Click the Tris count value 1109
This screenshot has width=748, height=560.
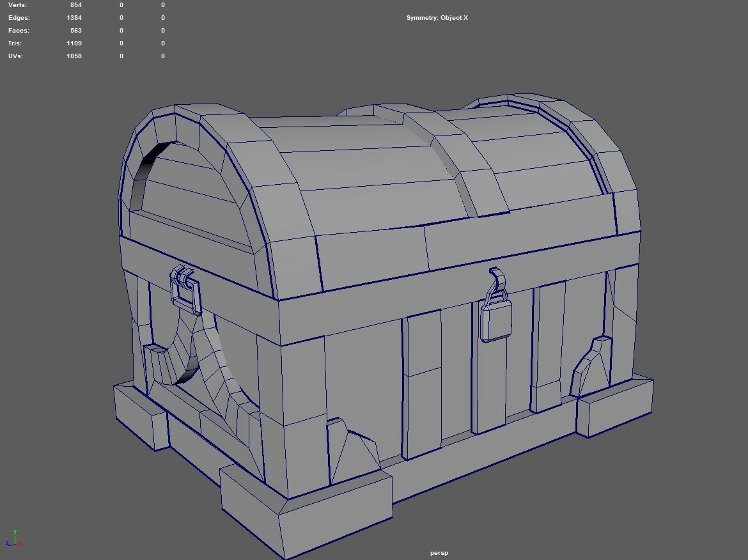coord(74,43)
